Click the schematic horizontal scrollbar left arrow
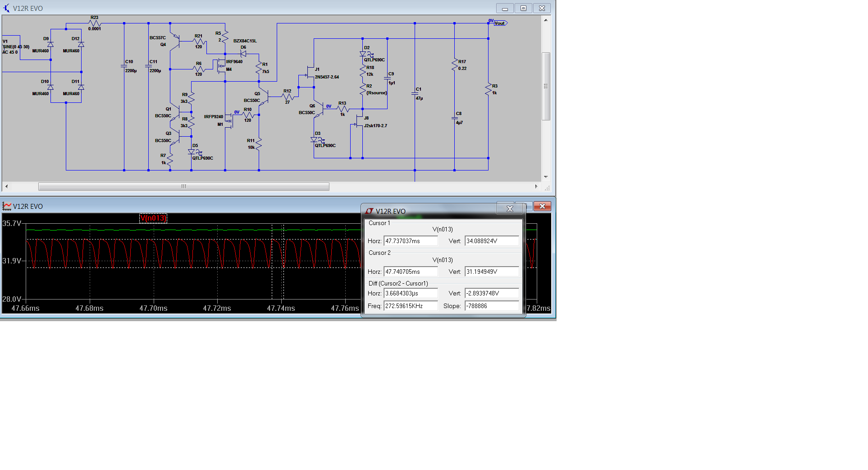Viewport: 868px width, 470px height. click(6, 186)
